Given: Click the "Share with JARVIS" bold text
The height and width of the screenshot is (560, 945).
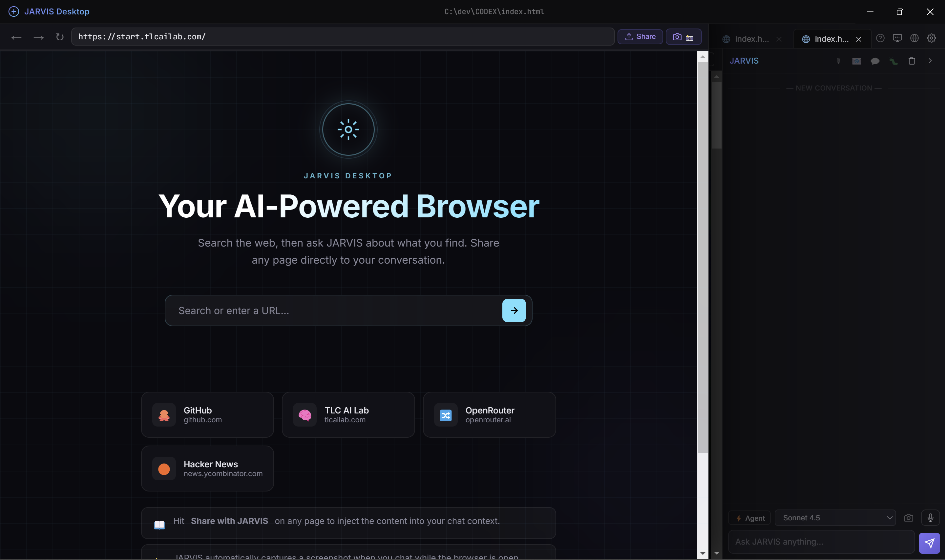Looking at the screenshot, I should point(229,521).
